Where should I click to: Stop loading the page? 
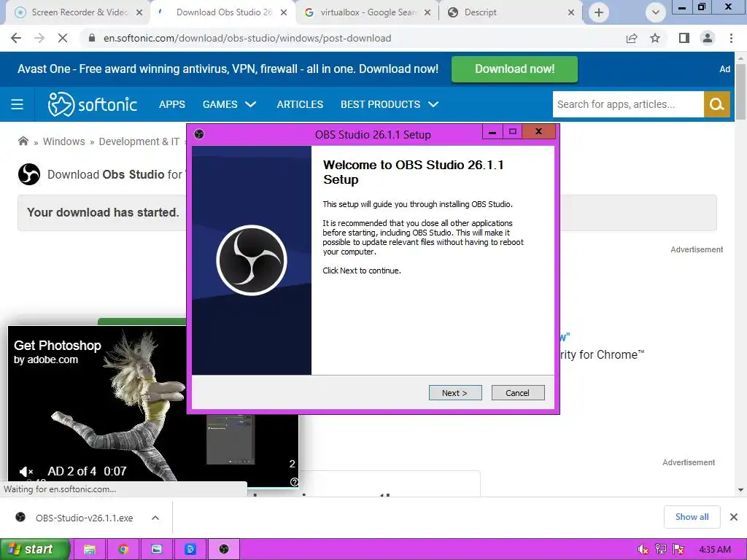click(63, 38)
